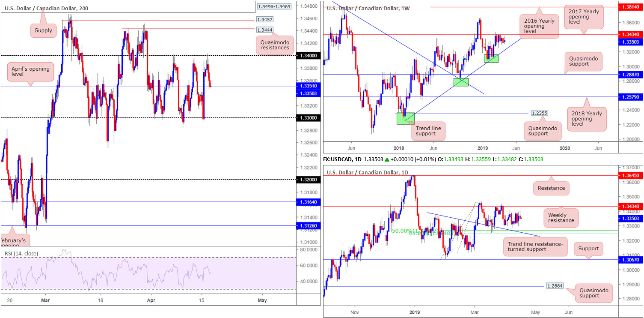The image size is (644, 318).
Task: Select the green box near 2019 weekly candles
Action: pos(491,58)
